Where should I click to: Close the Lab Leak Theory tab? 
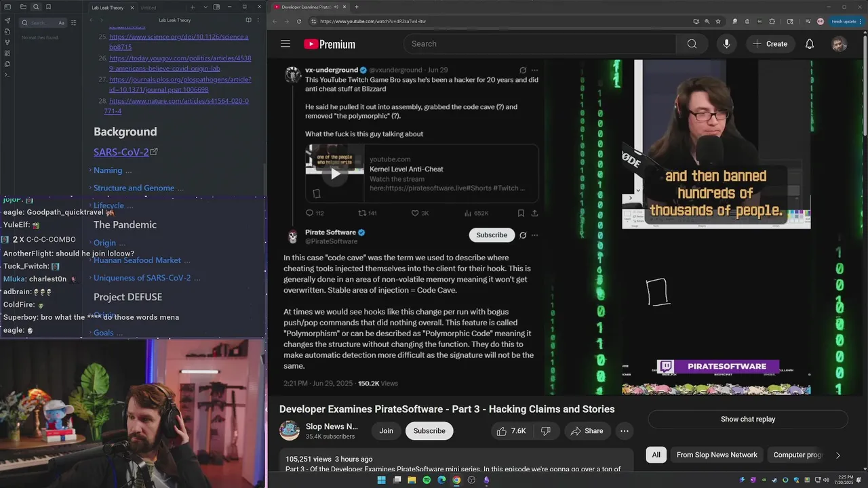click(132, 7)
